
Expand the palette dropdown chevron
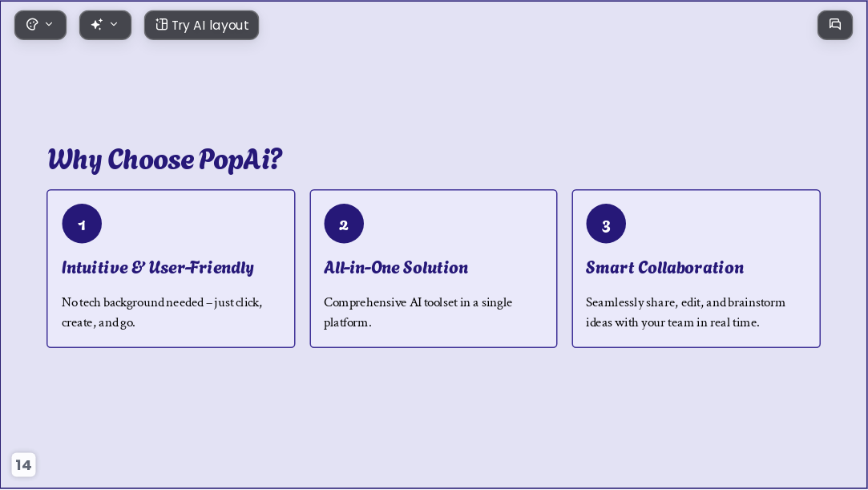[49, 24]
